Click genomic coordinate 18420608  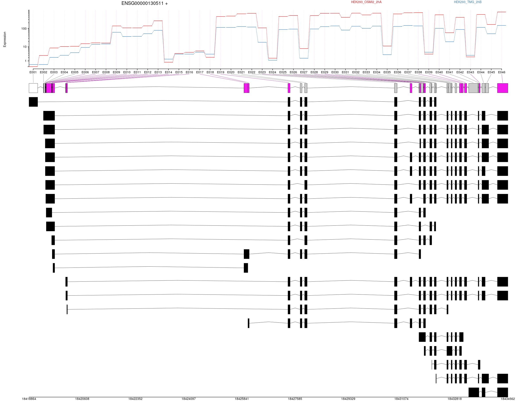(82, 399)
